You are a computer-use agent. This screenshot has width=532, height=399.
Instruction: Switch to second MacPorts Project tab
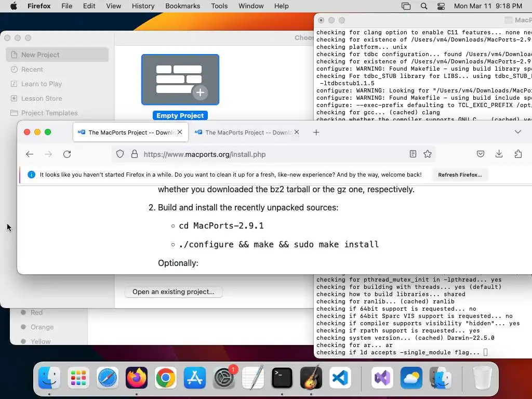(x=247, y=132)
